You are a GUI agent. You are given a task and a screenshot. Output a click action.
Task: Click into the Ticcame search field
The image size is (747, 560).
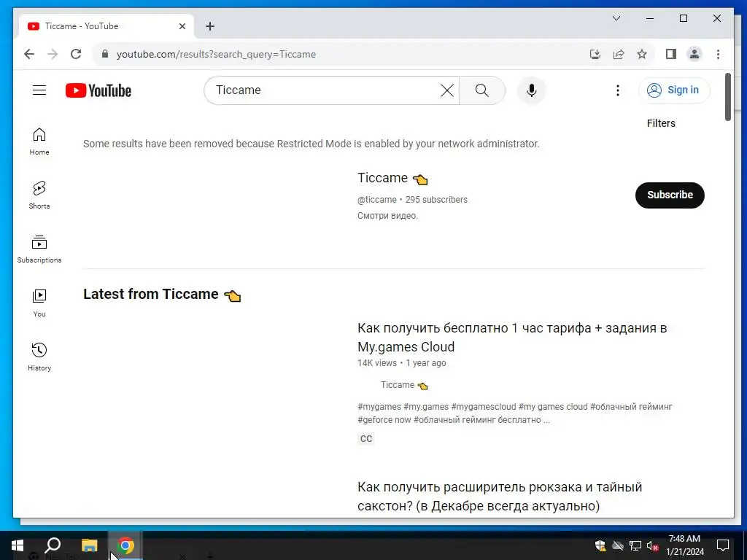tap(324, 90)
